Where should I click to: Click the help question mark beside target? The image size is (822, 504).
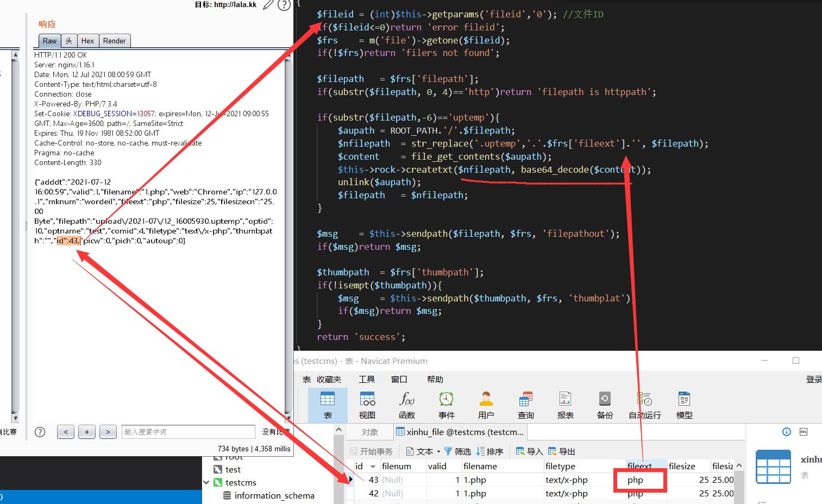point(284,5)
